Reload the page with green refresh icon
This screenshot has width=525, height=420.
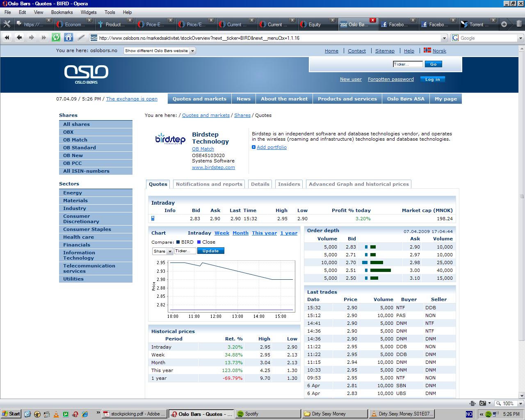click(x=56, y=38)
